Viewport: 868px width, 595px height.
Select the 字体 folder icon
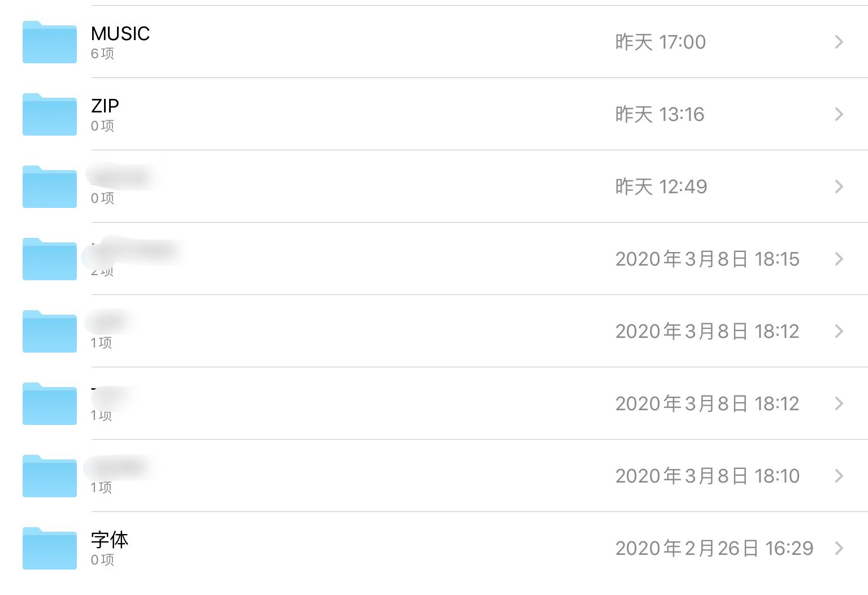50,548
